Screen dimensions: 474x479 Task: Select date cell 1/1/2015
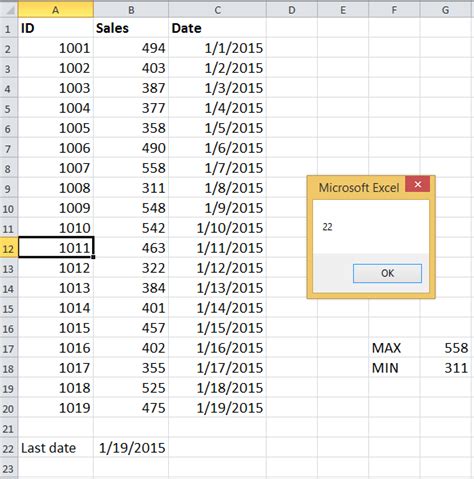click(218, 48)
